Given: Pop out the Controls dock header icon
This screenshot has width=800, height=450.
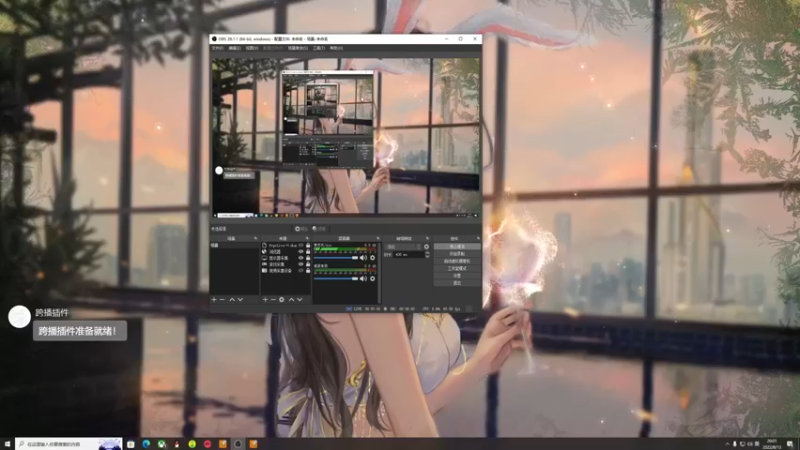Looking at the screenshot, I should 478,238.
